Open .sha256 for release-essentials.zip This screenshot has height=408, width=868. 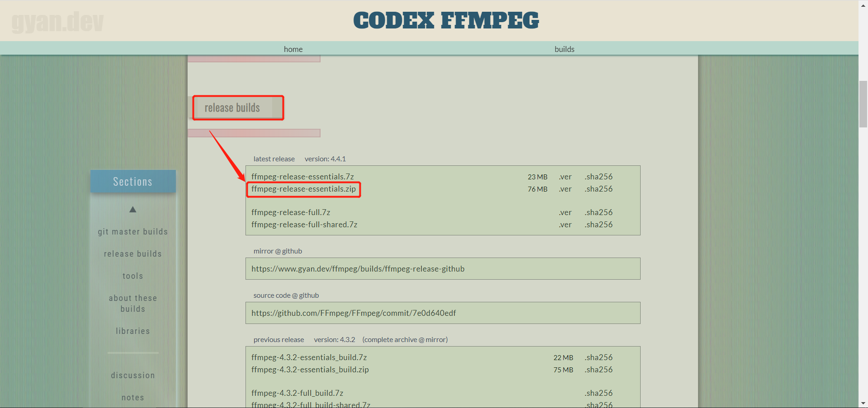pyautogui.click(x=599, y=189)
